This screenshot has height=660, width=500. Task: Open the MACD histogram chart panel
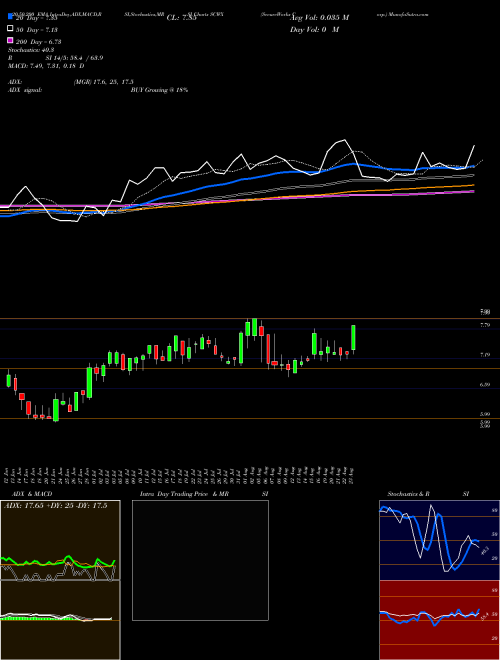click(x=60, y=620)
